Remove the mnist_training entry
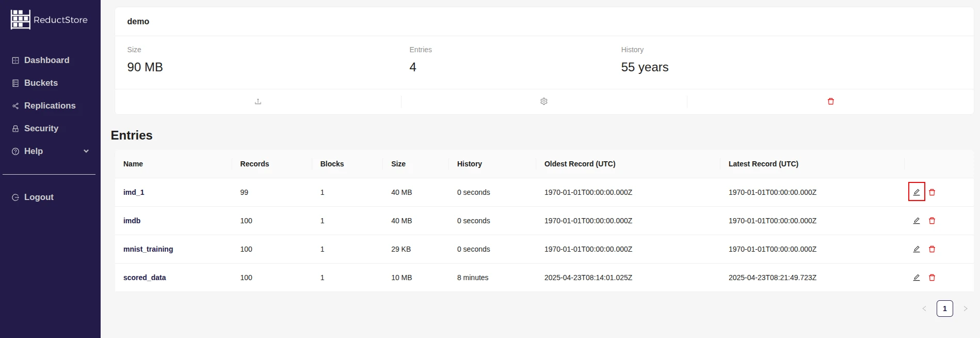The image size is (980, 338). tap(931, 249)
